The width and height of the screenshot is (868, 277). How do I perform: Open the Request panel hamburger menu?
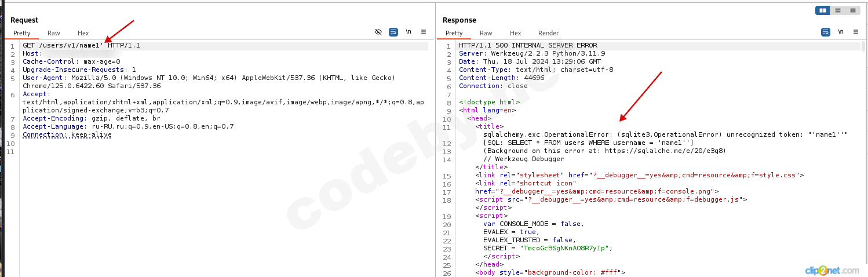pos(424,32)
